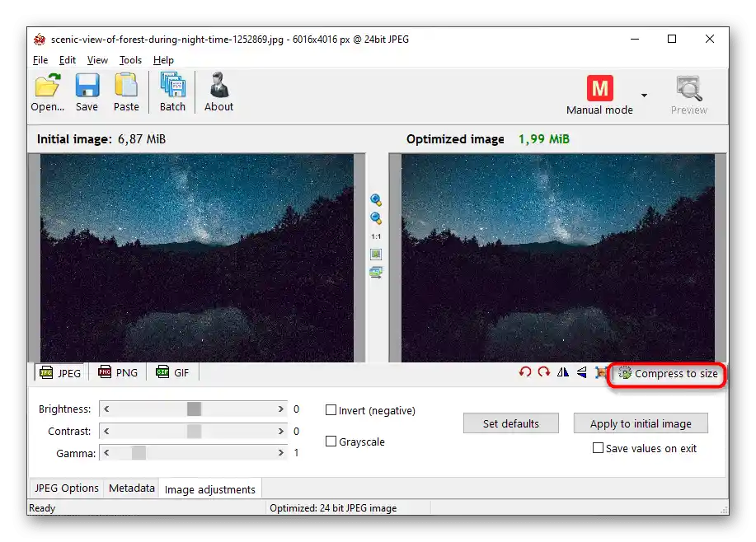Click the Ready status bar text
This screenshot has height=542, width=756.
tap(42, 507)
